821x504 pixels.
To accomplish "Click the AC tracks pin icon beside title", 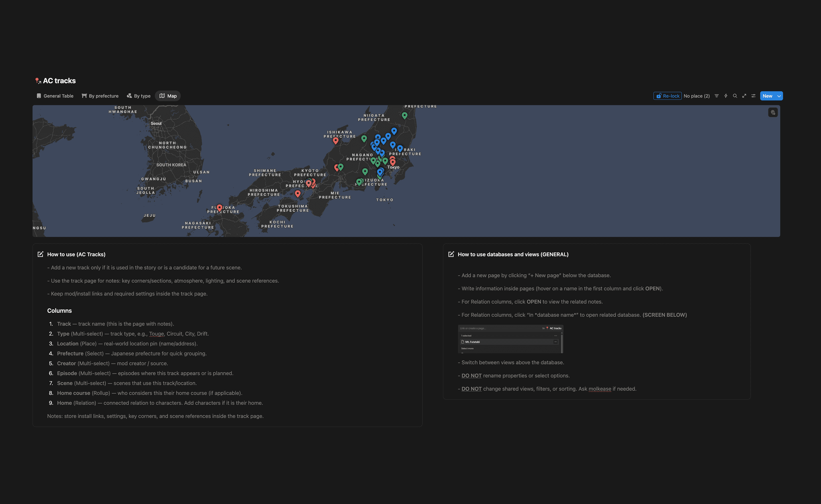I will pyautogui.click(x=38, y=81).
